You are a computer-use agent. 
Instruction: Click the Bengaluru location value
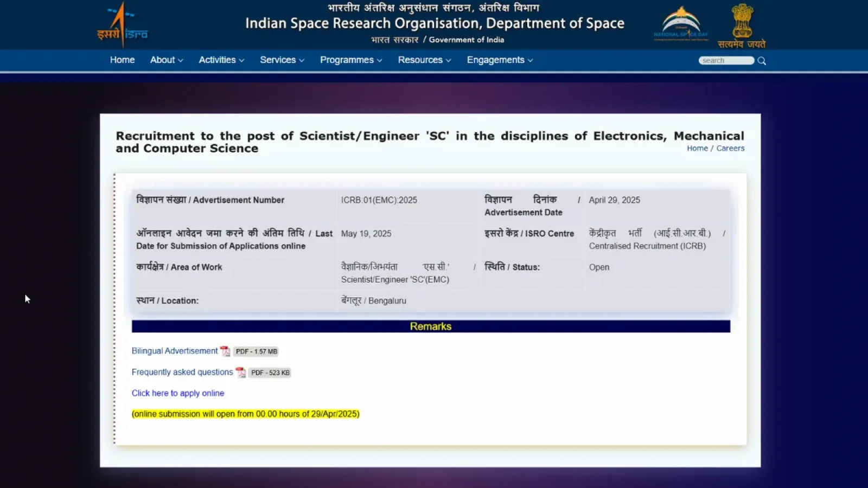pyautogui.click(x=374, y=301)
